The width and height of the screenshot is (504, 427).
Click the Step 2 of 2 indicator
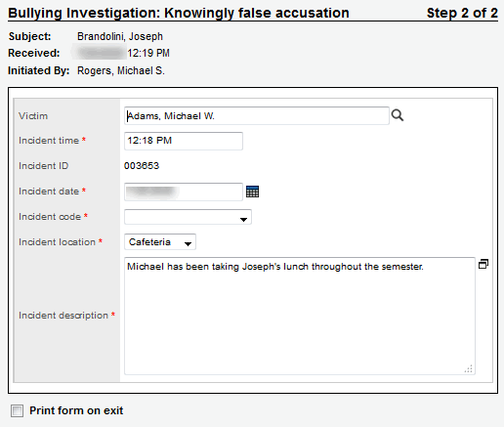(x=462, y=13)
